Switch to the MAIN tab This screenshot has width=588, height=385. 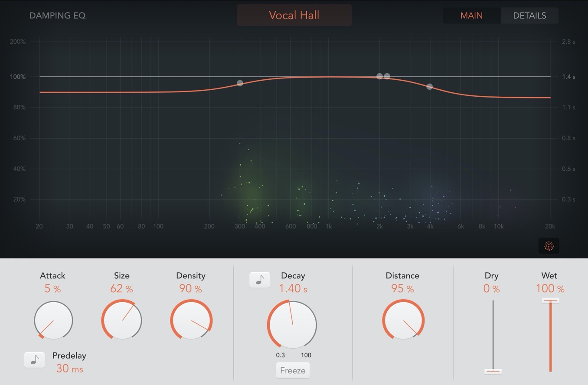[x=471, y=16]
